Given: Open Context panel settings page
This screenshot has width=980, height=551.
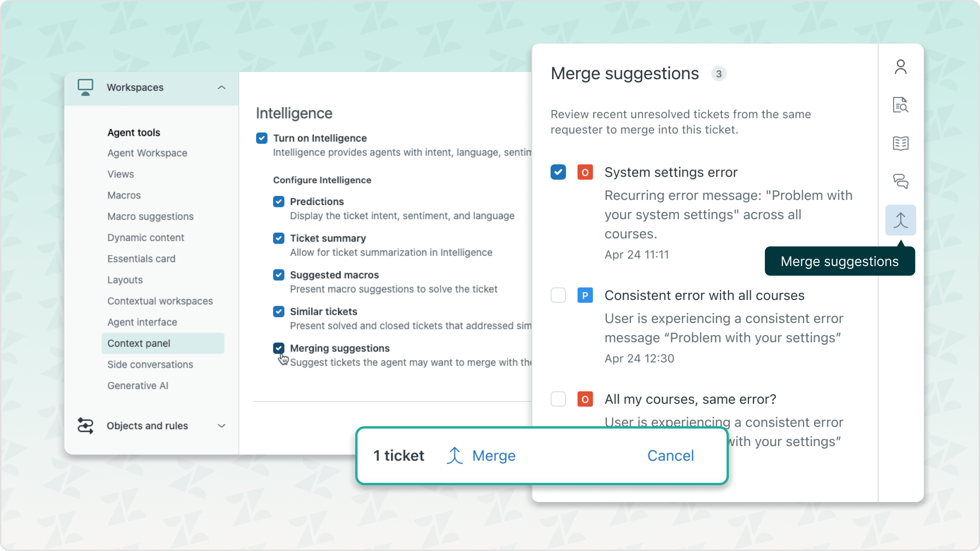Looking at the screenshot, I should pyautogui.click(x=138, y=343).
